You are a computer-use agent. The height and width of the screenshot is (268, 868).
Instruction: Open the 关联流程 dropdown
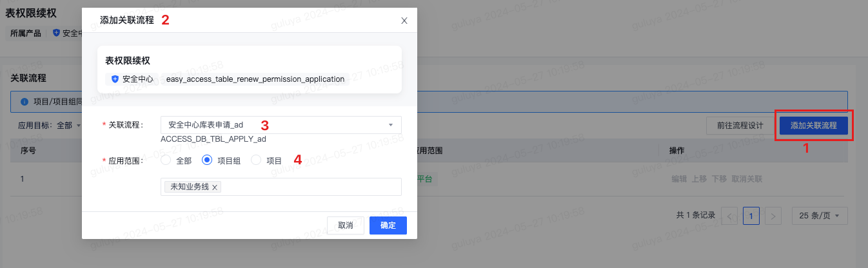[x=281, y=125]
